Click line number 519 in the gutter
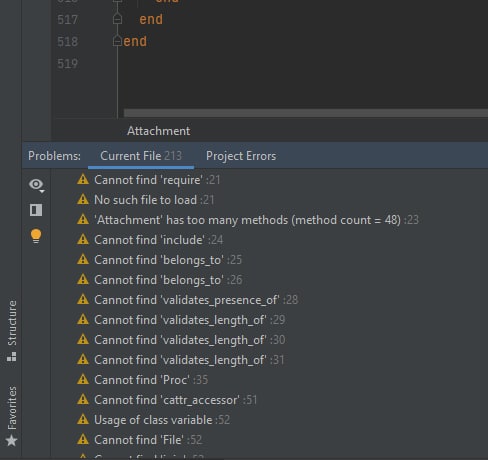This screenshot has height=460, width=488. coord(68,63)
